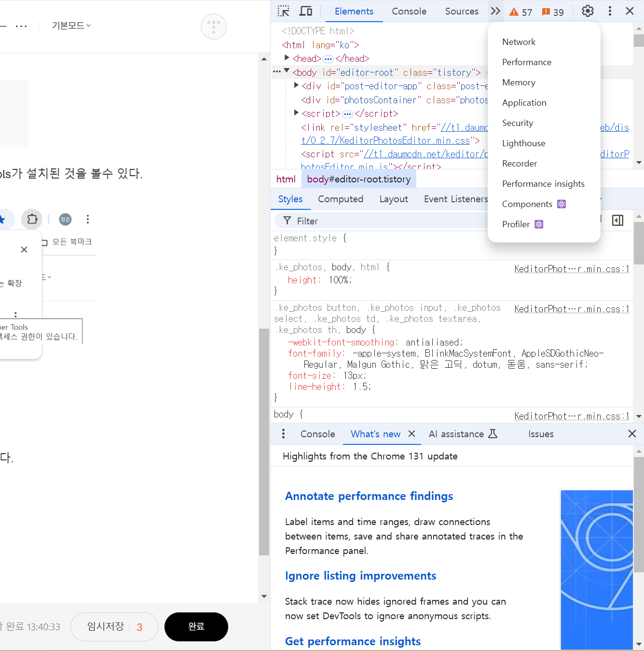
Task: Select the html breadcrumb
Action: (286, 179)
